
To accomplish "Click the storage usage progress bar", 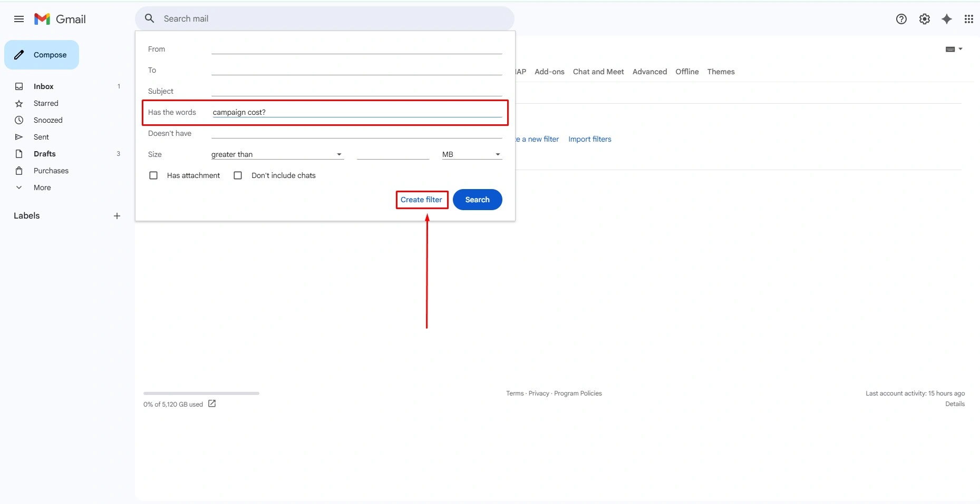I will click(x=201, y=393).
